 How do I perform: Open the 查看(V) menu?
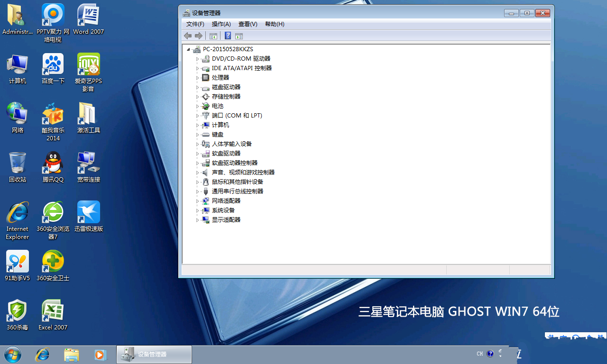click(x=248, y=24)
